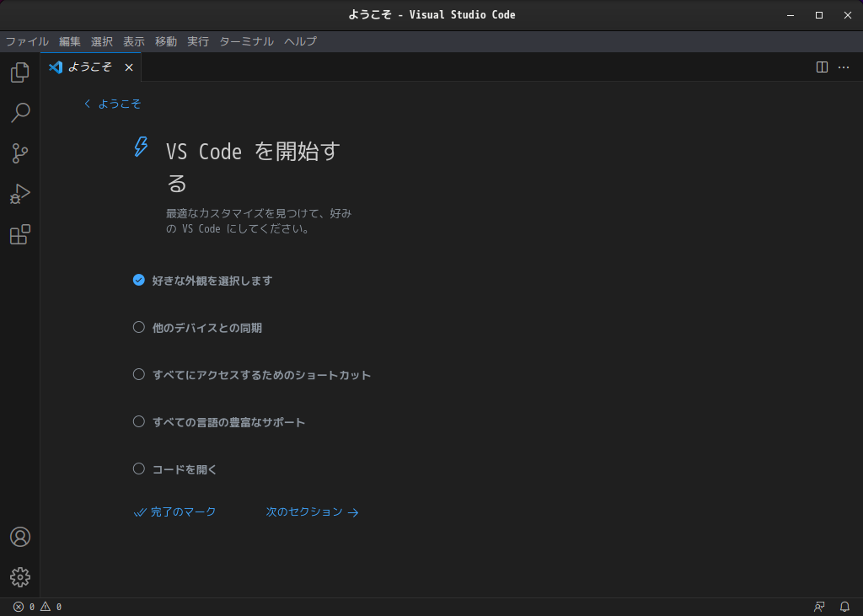Image resolution: width=863 pixels, height=616 pixels.
Task: Expand 好きな外観を選択します step text
Action: click(212, 281)
